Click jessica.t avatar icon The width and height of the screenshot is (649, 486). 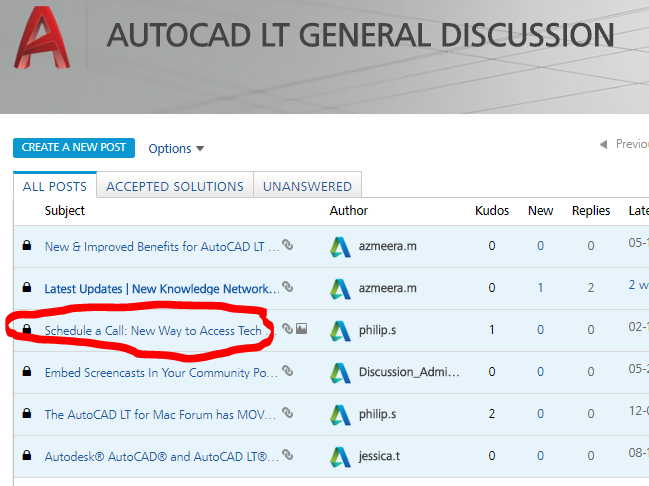coord(340,457)
